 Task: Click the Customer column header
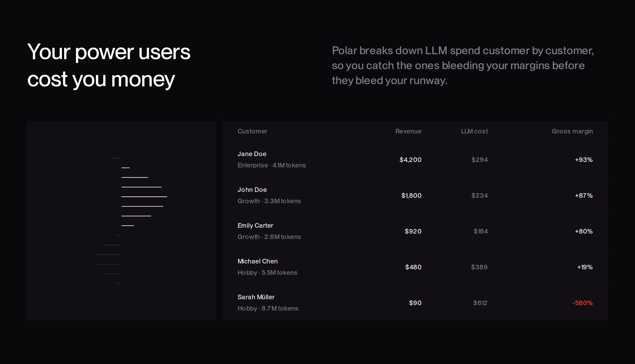(252, 131)
